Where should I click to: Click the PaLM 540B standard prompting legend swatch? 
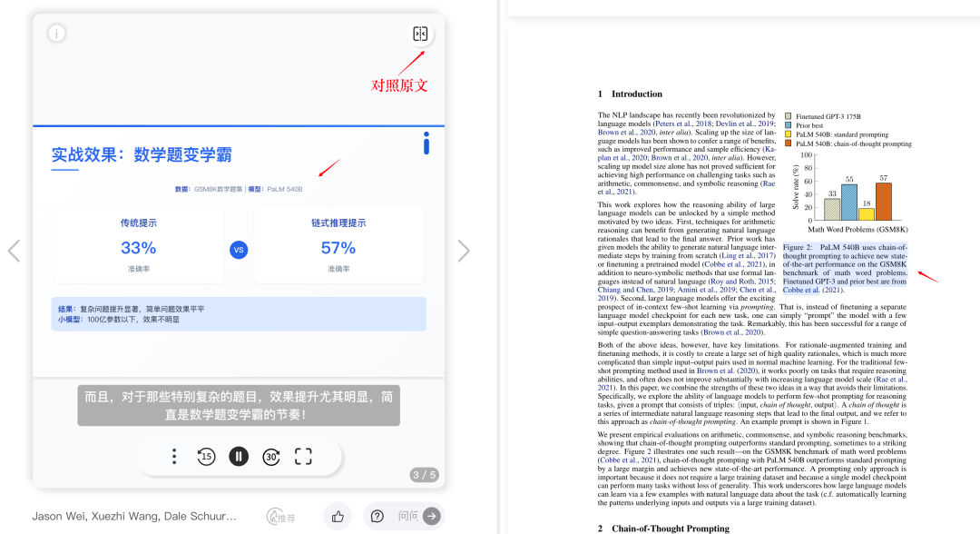point(789,134)
